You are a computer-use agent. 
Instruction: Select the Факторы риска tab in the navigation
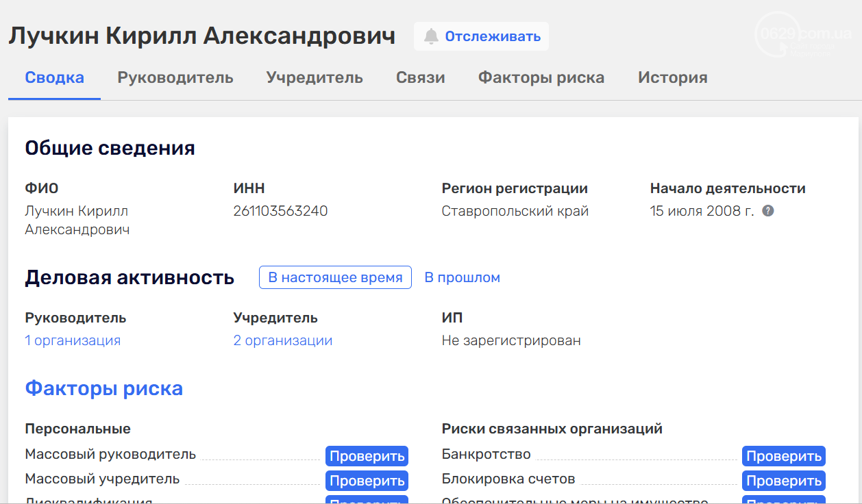pyautogui.click(x=541, y=77)
